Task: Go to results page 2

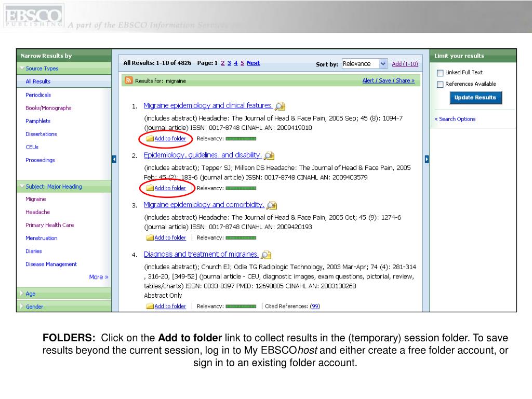Action: click(222, 63)
